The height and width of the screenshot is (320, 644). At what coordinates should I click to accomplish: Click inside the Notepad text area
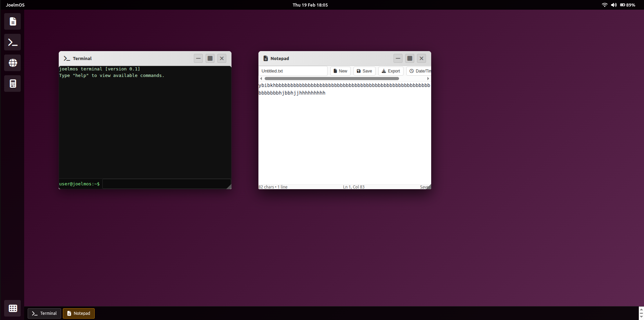point(344,138)
